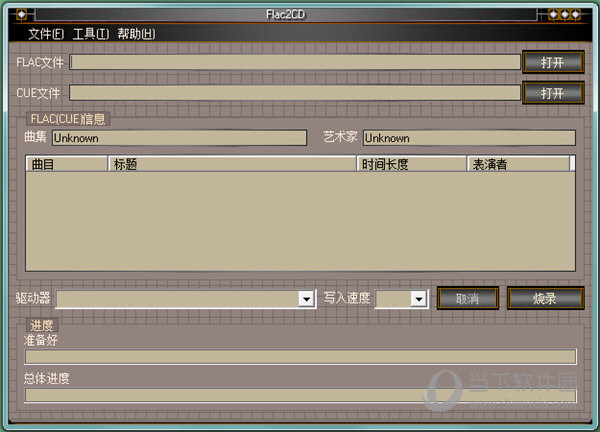Click the 烧录 burn button

coord(545,298)
